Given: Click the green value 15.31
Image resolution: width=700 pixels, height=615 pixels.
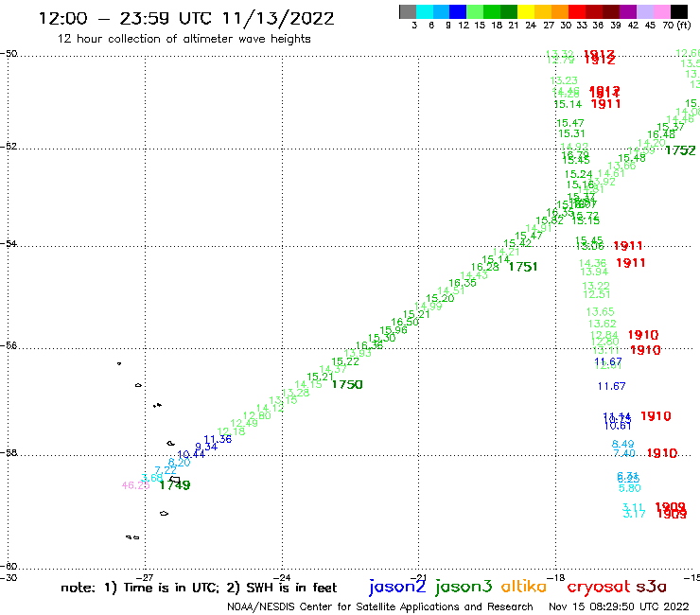Looking at the screenshot, I should coord(571,133).
